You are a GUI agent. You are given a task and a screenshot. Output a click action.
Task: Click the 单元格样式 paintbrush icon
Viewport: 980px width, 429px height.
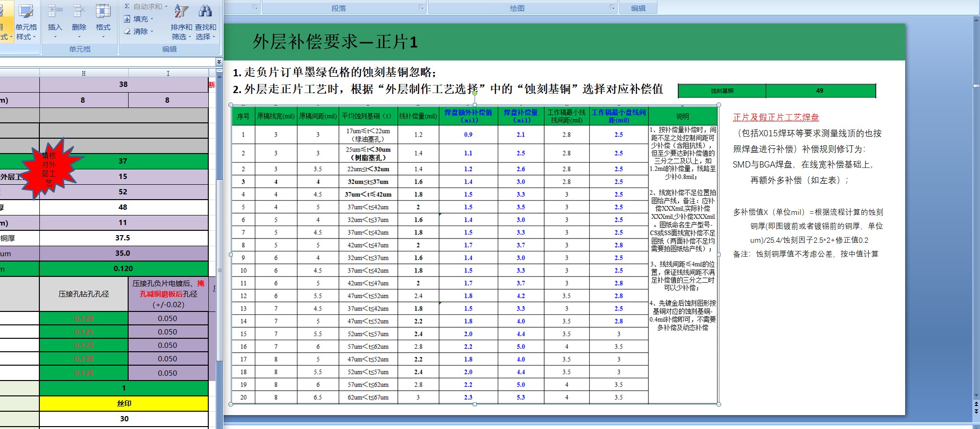coord(26,12)
